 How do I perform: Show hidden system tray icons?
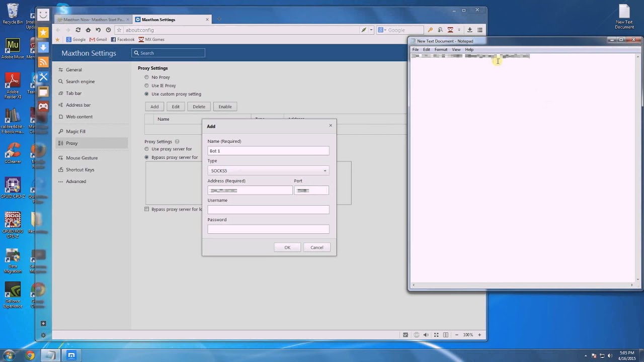point(585,355)
